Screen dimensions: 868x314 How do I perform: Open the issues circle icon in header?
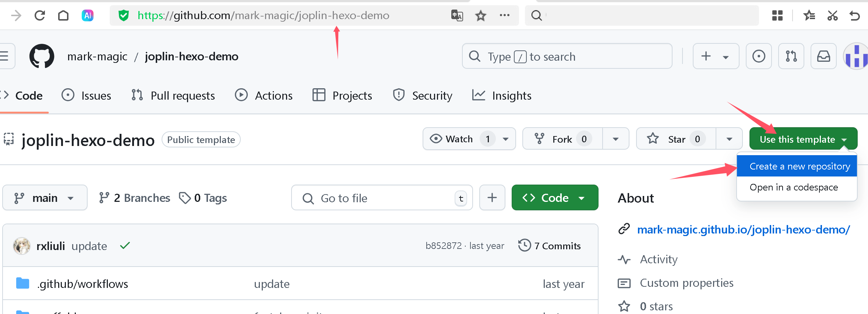(759, 56)
